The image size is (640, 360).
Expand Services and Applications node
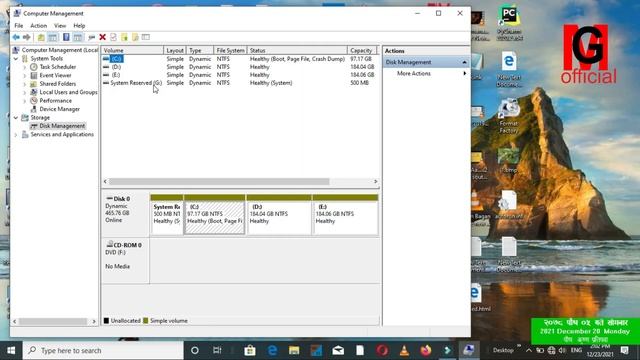pos(16,135)
